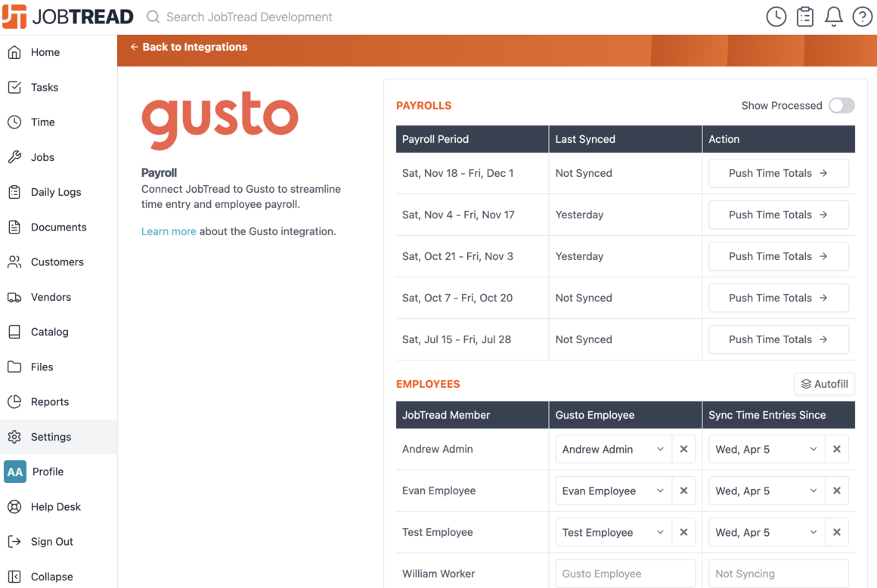The width and height of the screenshot is (877, 588).
Task: Select Gusto Employee for William Worker
Action: click(x=625, y=574)
